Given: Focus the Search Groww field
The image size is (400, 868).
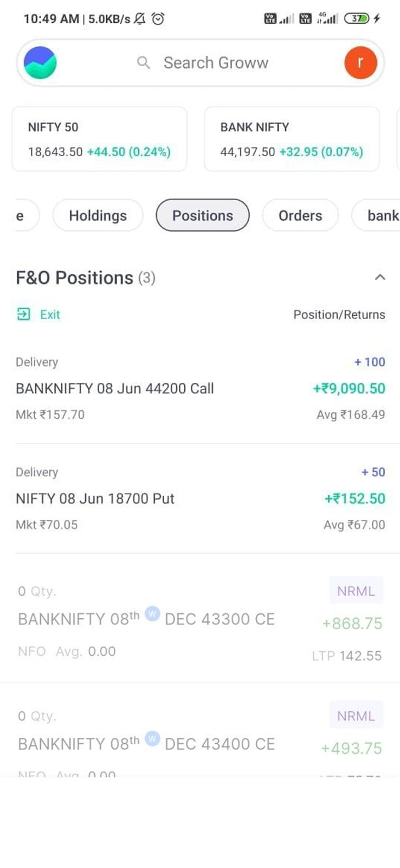Looking at the screenshot, I should [x=216, y=63].
